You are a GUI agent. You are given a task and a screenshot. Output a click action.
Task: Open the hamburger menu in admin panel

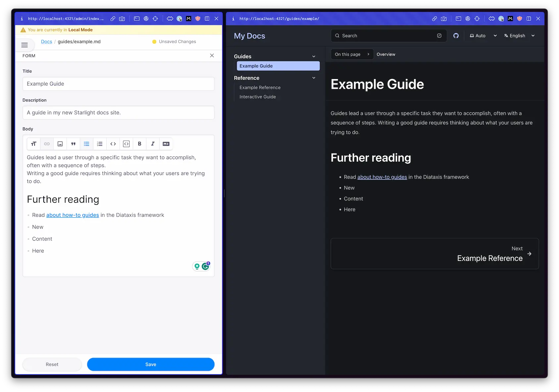coord(25,45)
